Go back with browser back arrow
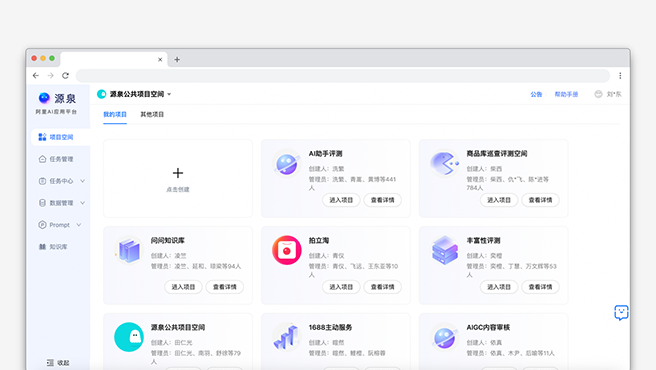Image resolution: width=656 pixels, height=370 pixels. (36, 75)
